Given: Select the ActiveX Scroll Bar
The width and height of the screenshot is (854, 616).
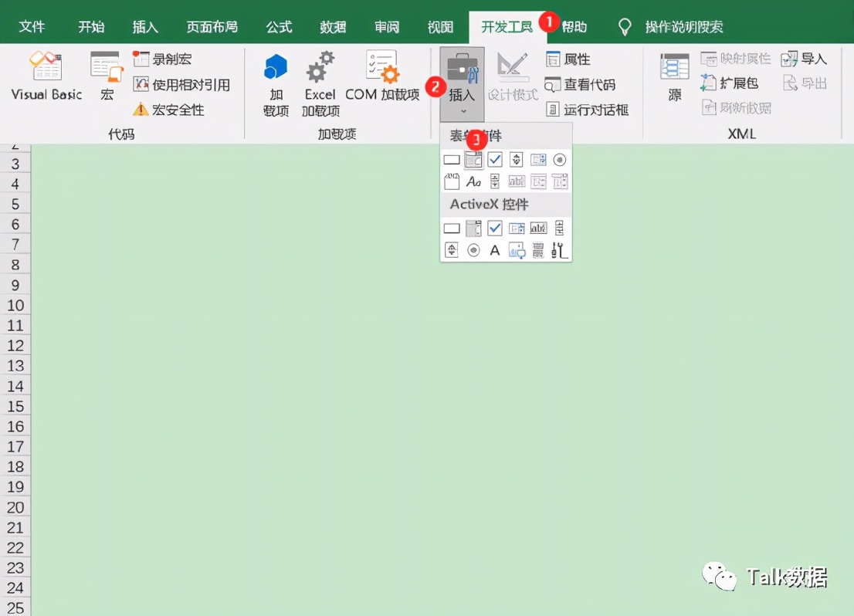Looking at the screenshot, I should tap(559, 228).
